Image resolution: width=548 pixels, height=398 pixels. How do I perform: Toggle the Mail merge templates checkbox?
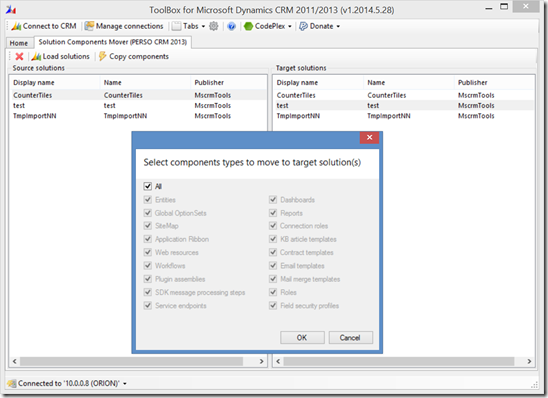click(x=273, y=279)
